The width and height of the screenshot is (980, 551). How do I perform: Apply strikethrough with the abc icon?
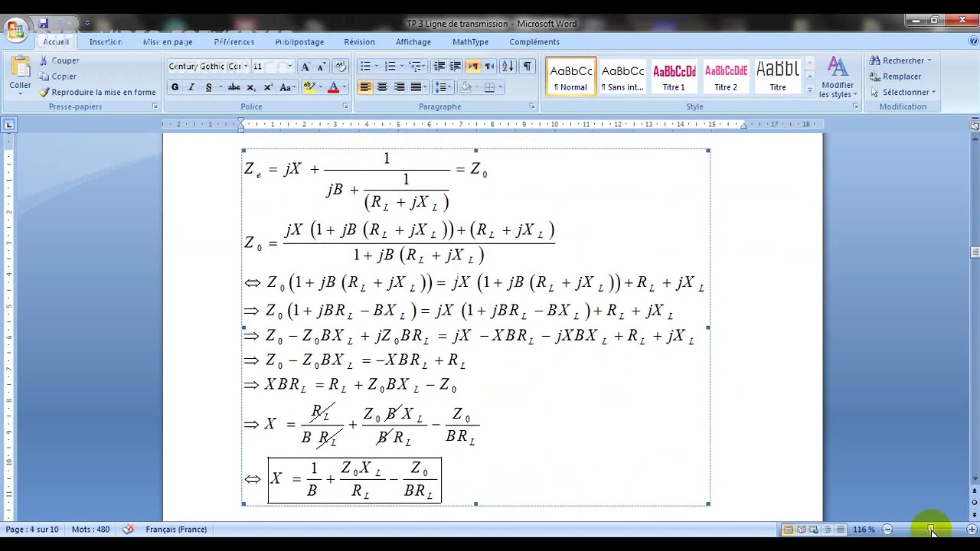tap(234, 87)
